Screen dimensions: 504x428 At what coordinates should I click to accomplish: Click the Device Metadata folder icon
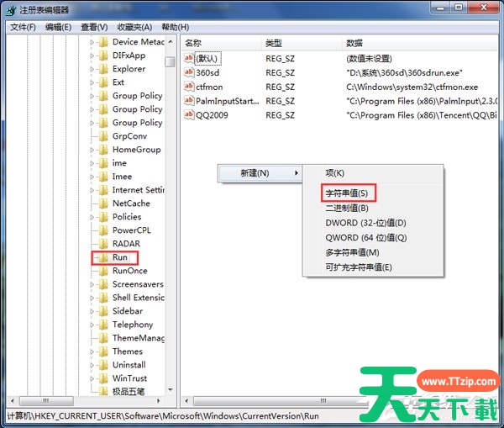(x=103, y=42)
